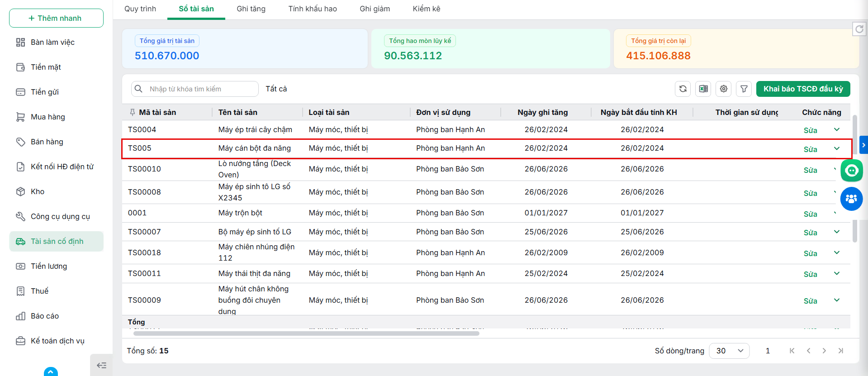Image resolution: width=868 pixels, height=376 pixels.
Task: Expand actions dropdown for TS00007 row
Action: (837, 232)
